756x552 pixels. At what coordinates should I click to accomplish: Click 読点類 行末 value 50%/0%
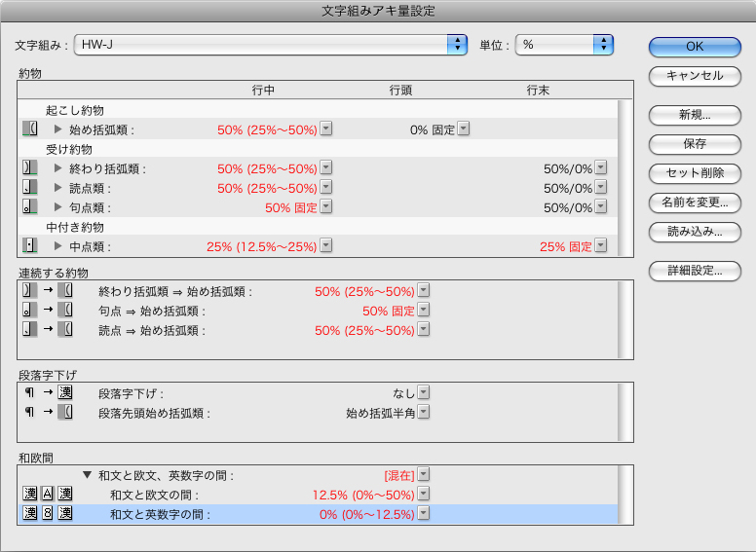(x=568, y=188)
